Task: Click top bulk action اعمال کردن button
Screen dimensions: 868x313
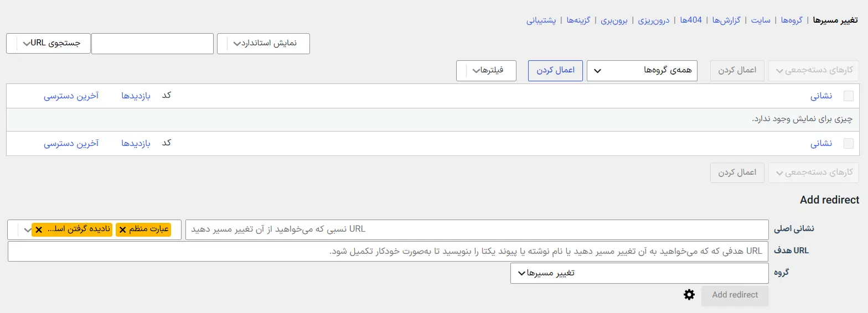Action: (737, 71)
